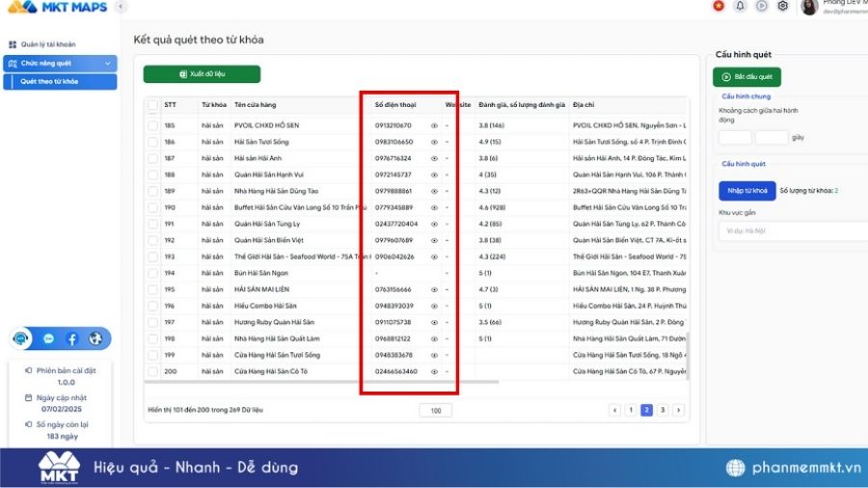Reveal phone number 0913210670 with eye icon
868x488 pixels.
pos(434,125)
